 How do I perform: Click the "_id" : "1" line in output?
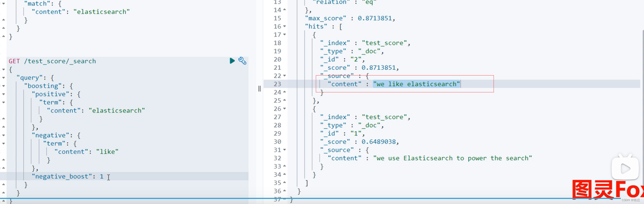pyautogui.click(x=342, y=134)
